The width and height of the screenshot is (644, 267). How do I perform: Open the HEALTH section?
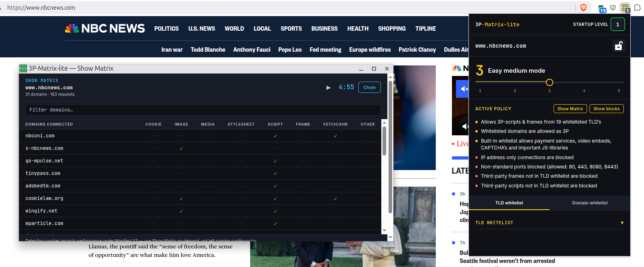(x=358, y=29)
